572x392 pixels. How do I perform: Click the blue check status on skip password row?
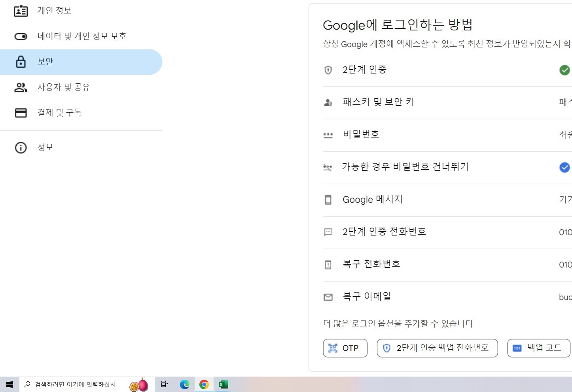(x=564, y=168)
